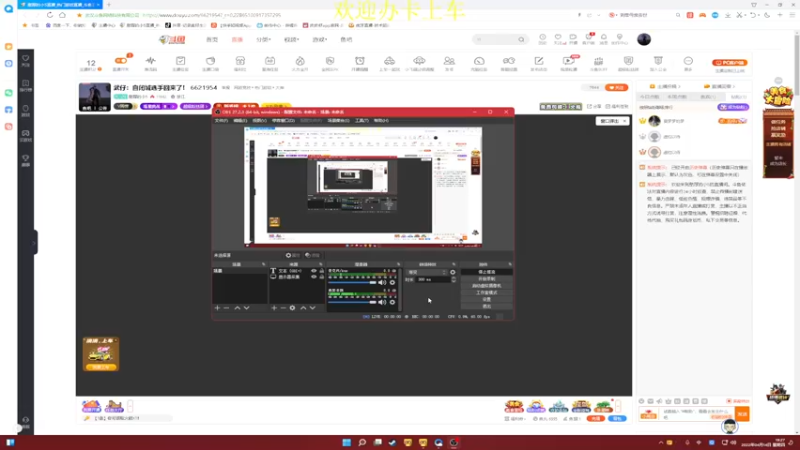This screenshot has width=800, height=450.
Task: Click 工作室模式 button in OBS controls
Action: (x=487, y=293)
